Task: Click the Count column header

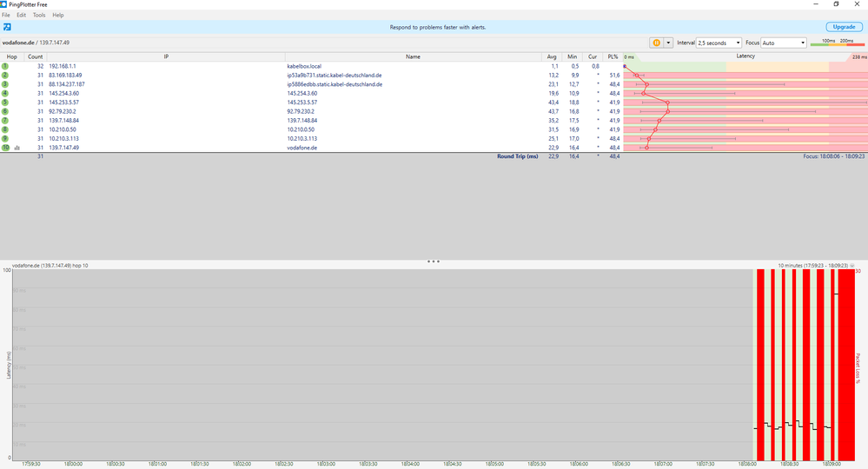Action: (x=35, y=56)
